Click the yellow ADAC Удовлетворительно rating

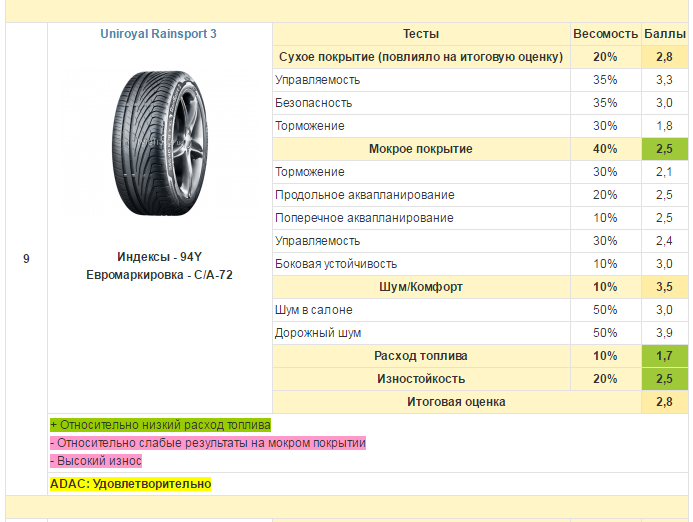pyautogui.click(x=130, y=484)
